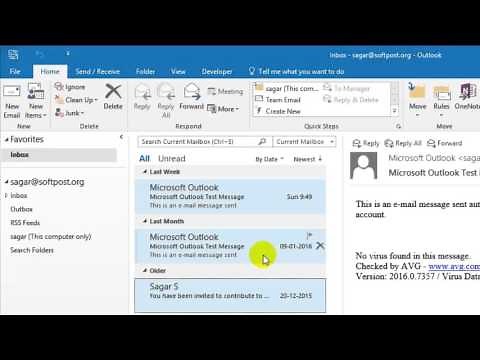Viewport: 480px width, 360px height.
Task: Switch to the Home tab
Action: coord(50,71)
